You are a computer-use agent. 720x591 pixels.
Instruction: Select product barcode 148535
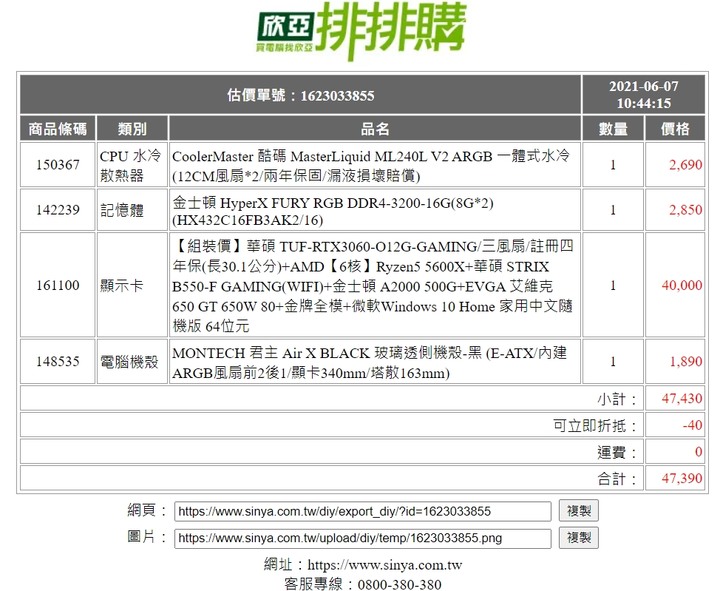pyautogui.click(x=58, y=361)
